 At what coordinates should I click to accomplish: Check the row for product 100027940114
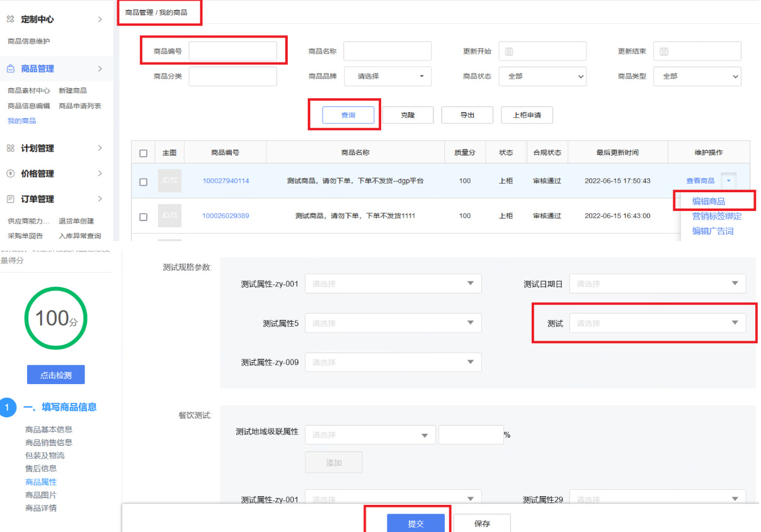(143, 181)
